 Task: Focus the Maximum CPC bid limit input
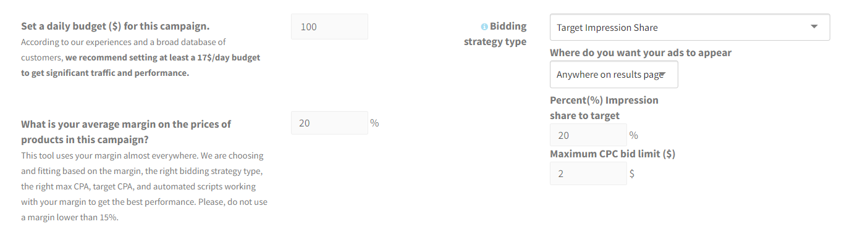click(588, 173)
